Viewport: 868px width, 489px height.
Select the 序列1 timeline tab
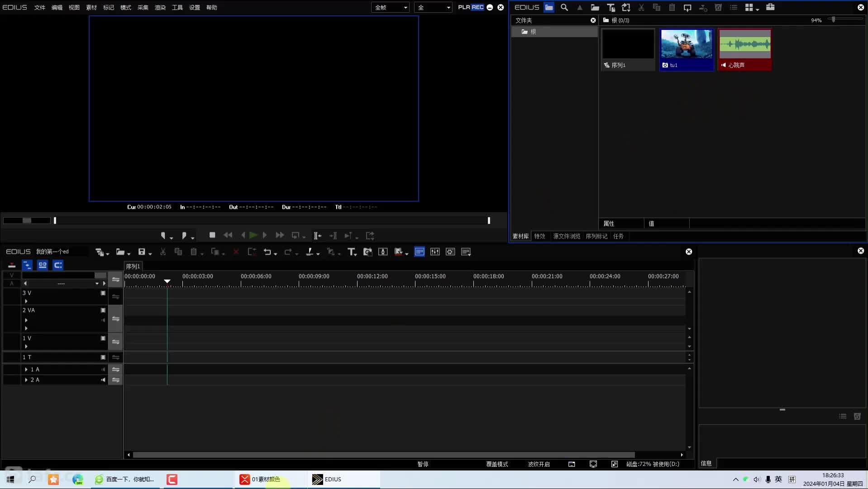coord(133,266)
